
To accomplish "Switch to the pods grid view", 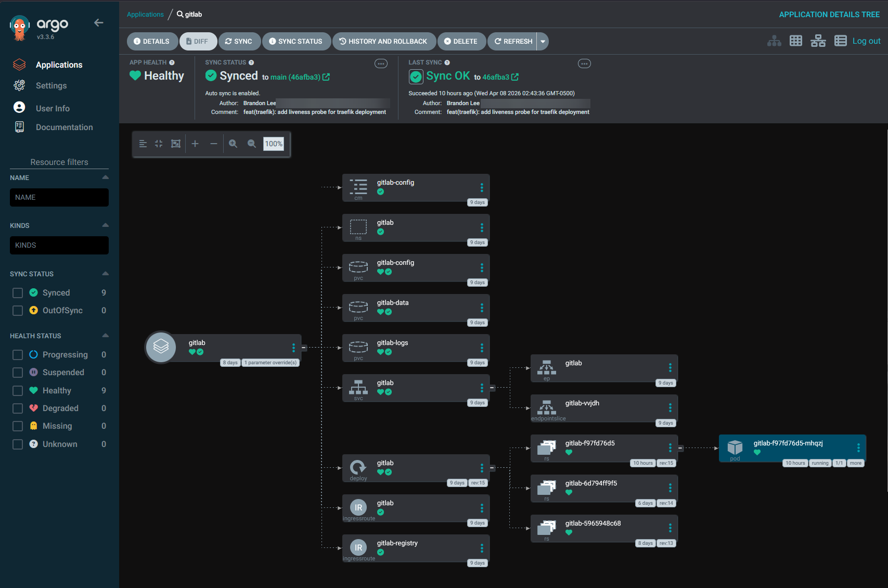I will 796,41.
